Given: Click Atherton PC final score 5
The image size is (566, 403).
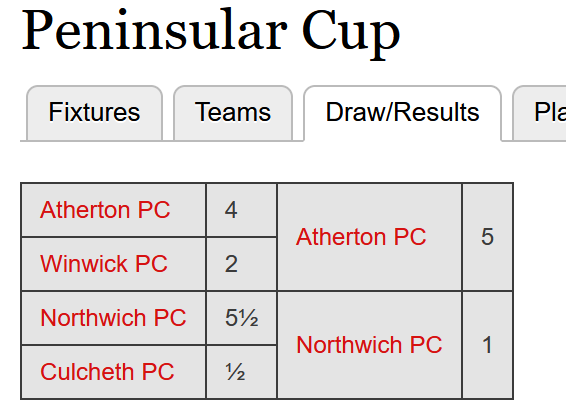Looking at the screenshot, I should [487, 237].
